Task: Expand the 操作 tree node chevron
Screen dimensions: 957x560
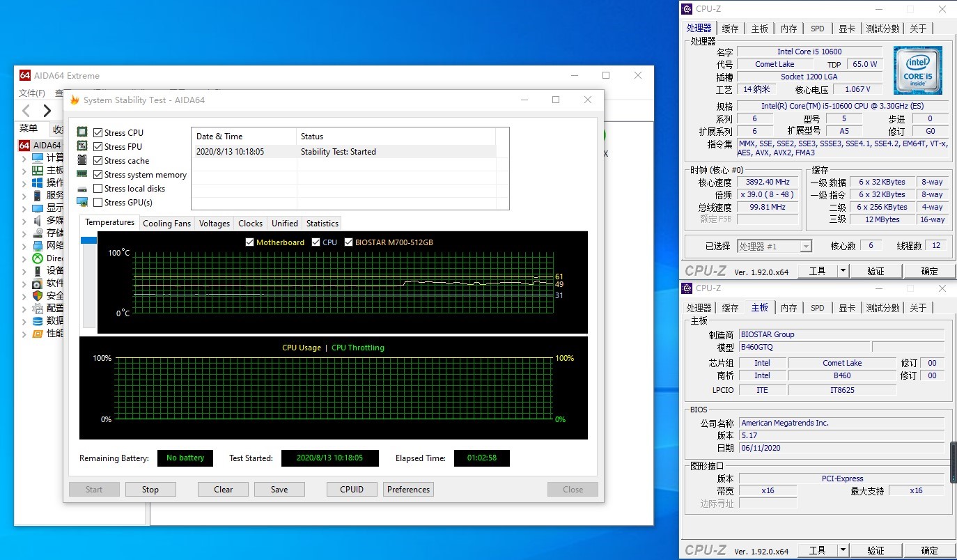Action: 24,183
